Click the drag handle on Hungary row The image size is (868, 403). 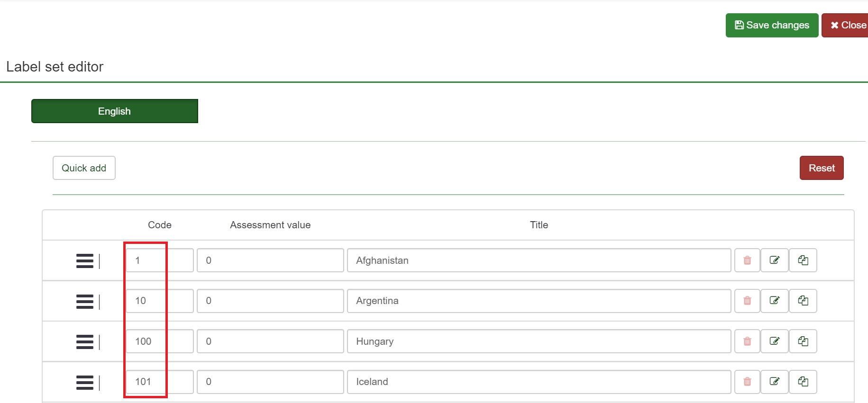click(85, 342)
